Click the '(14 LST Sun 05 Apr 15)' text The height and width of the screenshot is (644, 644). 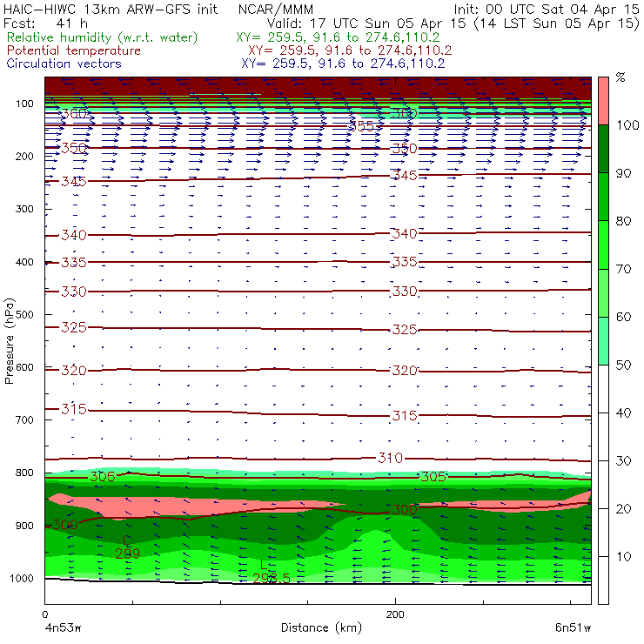pos(556,23)
